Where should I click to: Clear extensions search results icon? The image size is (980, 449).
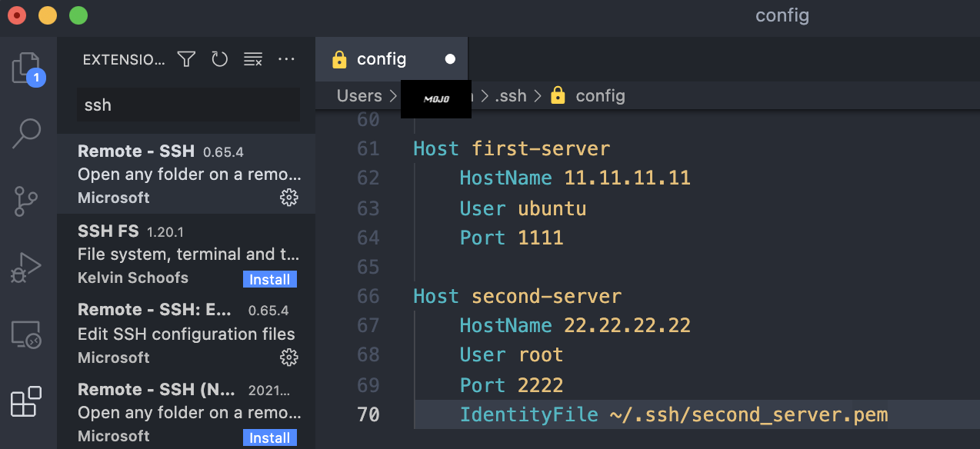click(253, 59)
